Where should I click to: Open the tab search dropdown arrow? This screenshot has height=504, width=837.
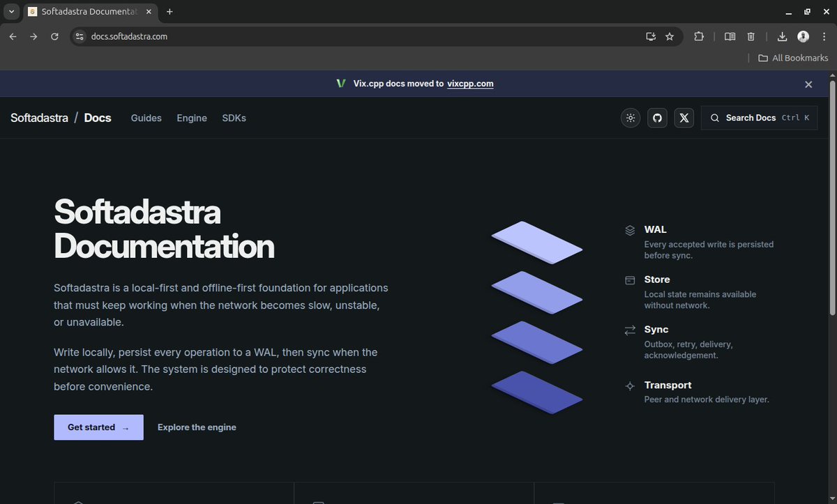(x=11, y=12)
